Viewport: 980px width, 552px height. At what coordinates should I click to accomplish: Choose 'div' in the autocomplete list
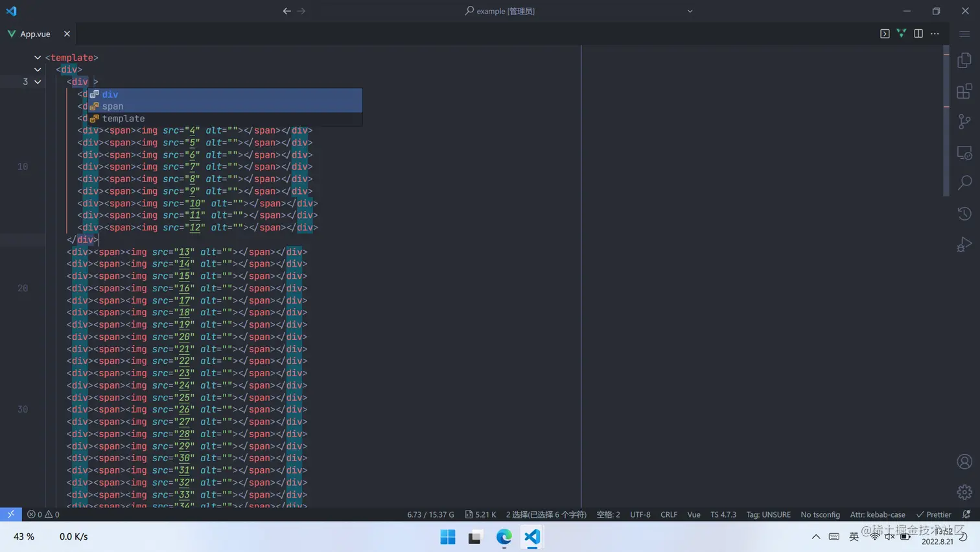click(x=225, y=94)
